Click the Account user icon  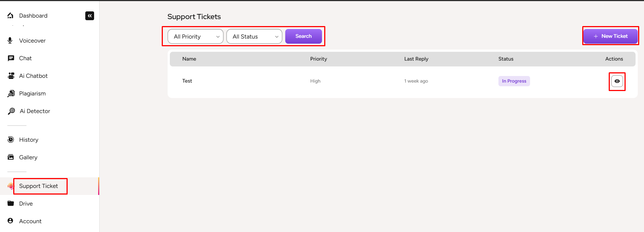[x=11, y=221]
